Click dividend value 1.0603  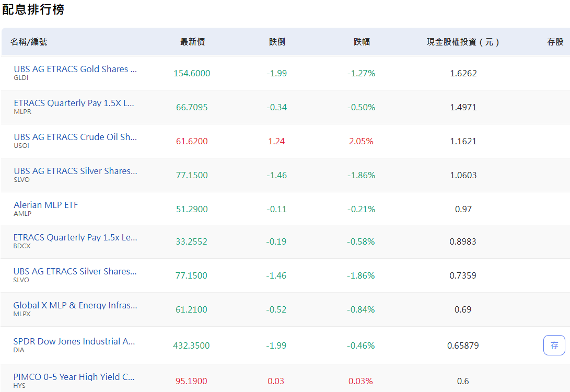463,175
